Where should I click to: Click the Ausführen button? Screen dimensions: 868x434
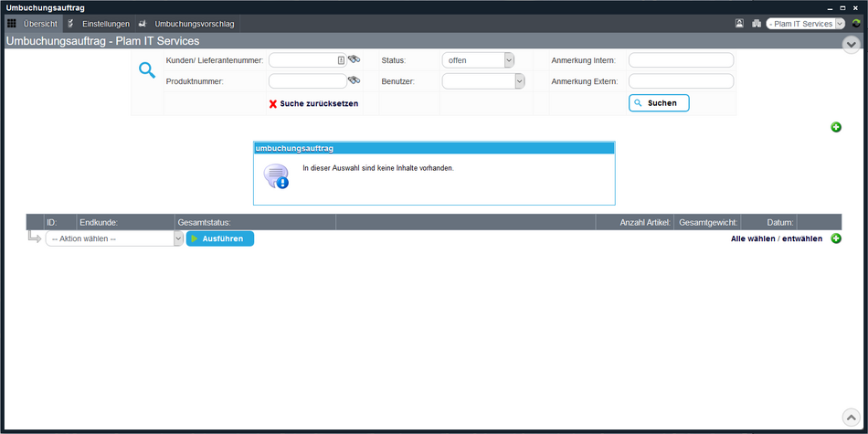point(220,238)
